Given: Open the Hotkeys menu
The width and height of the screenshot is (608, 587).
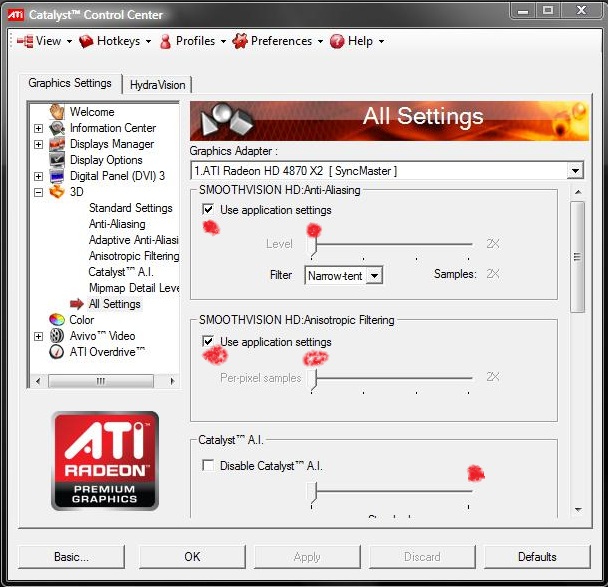Looking at the screenshot, I should 118,41.
